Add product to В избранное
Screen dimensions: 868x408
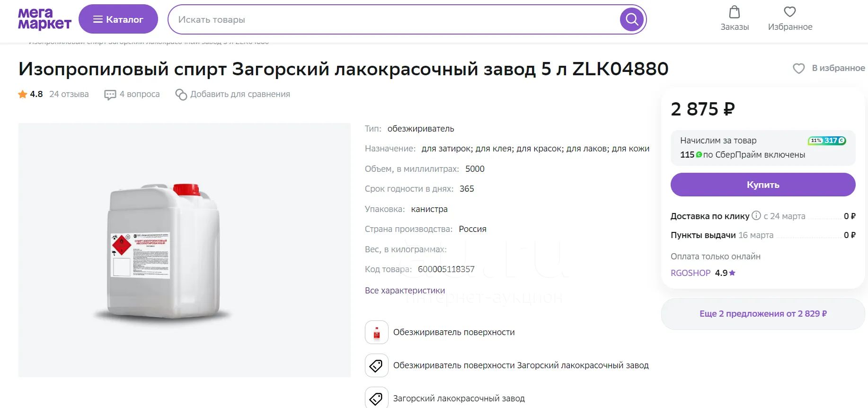pyautogui.click(x=829, y=68)
